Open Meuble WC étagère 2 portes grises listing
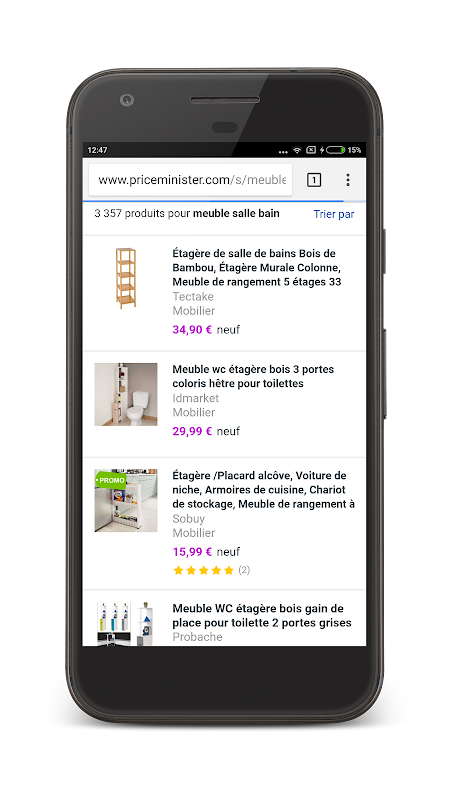 click(x=262, y=615)
